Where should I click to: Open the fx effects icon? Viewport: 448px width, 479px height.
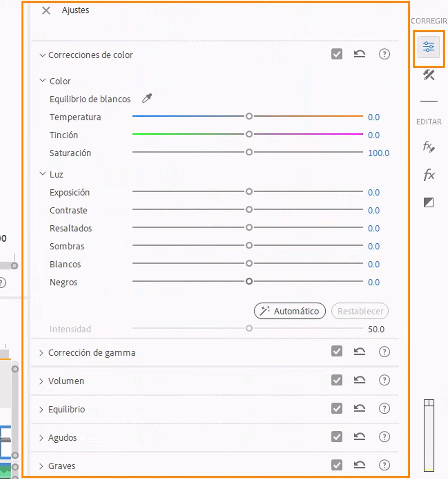429,175
